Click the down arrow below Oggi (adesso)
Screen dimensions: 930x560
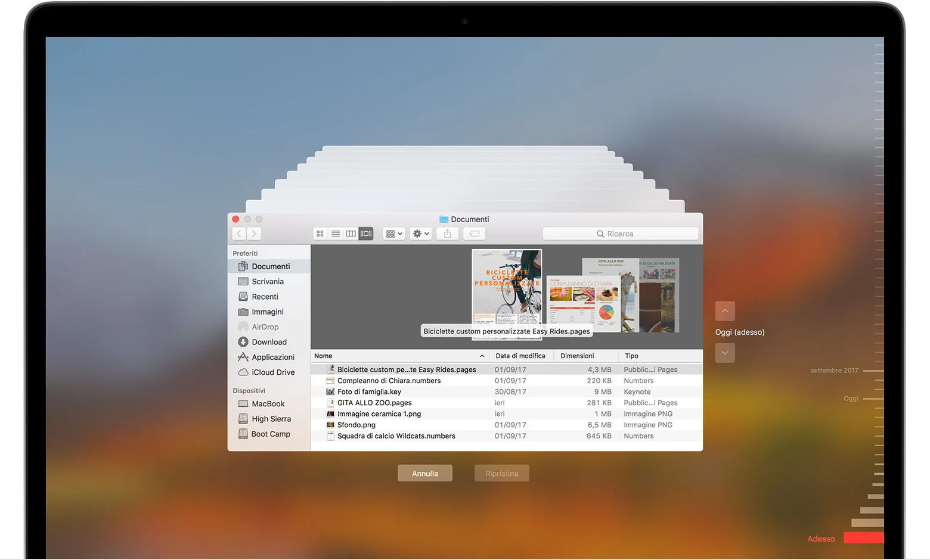(x=725, y=353)
